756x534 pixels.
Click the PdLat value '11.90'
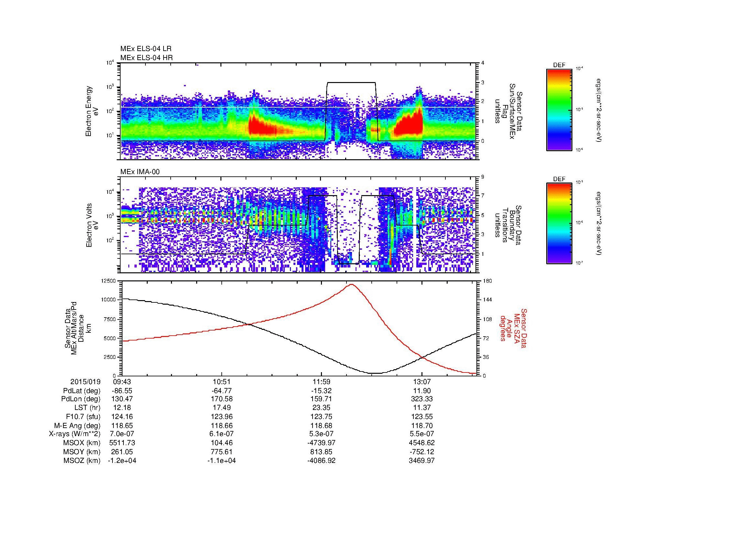click(422, 391)
